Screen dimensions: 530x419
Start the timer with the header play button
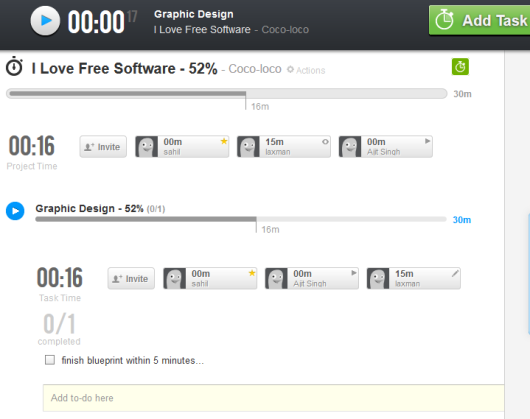45,21
